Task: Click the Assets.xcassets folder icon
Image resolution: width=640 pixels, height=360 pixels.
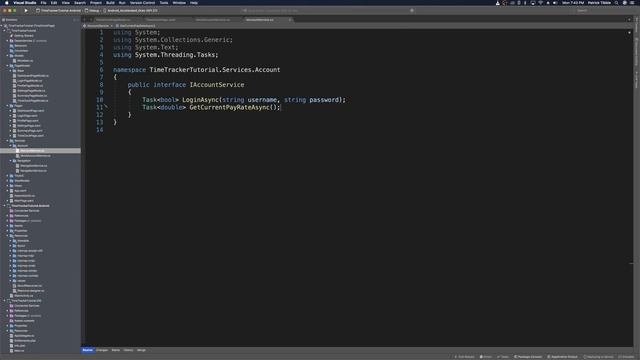Action: [11, 321]
